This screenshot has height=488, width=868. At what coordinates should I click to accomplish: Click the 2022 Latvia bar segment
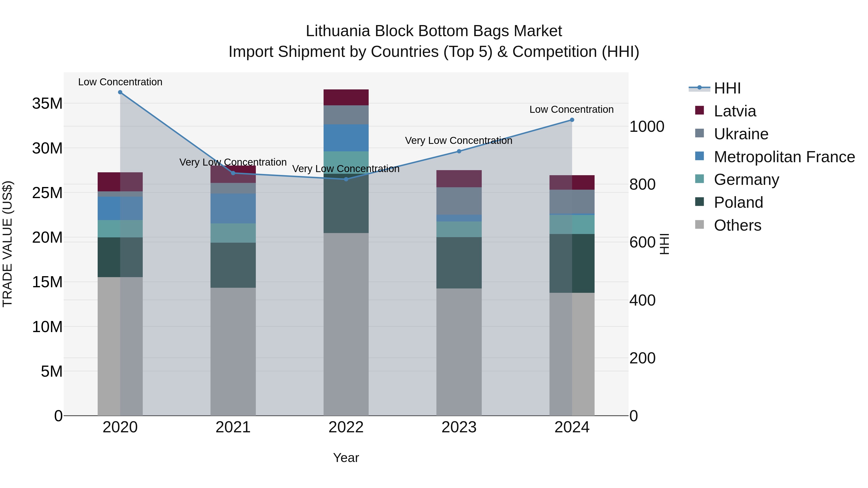[x=346, y=97]
